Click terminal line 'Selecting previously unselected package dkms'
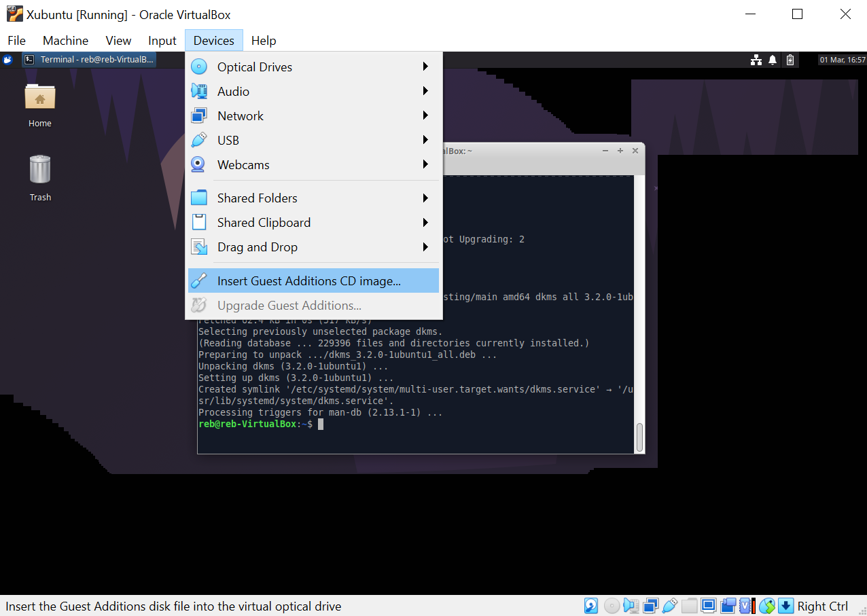 [321, 331]
